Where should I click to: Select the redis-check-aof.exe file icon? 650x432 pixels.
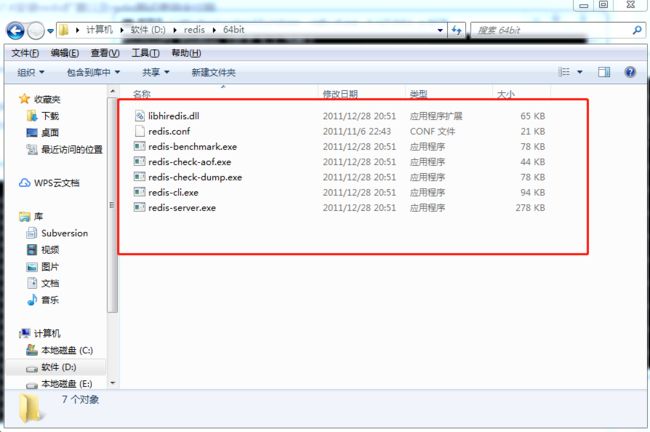[x=140, y=162]
